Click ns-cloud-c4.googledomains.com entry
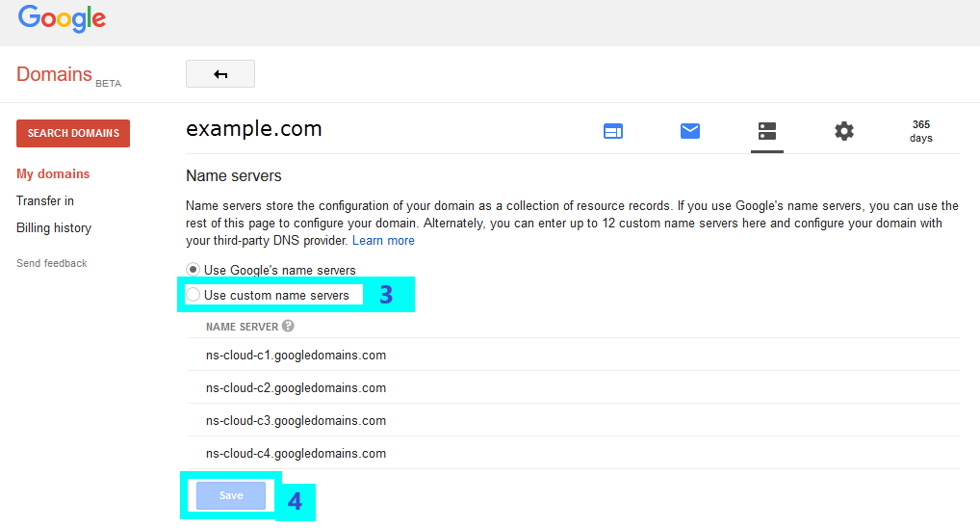 [x=296, y=454]
